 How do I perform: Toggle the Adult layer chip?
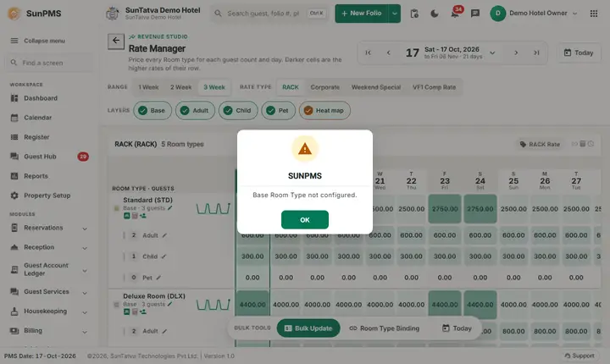(x=195, y=110)
